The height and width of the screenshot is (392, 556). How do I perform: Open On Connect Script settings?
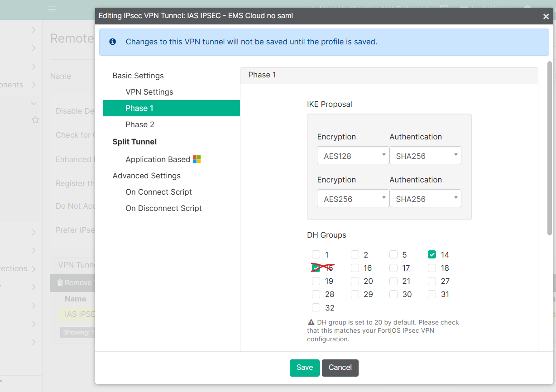click(x=158, y=192)
